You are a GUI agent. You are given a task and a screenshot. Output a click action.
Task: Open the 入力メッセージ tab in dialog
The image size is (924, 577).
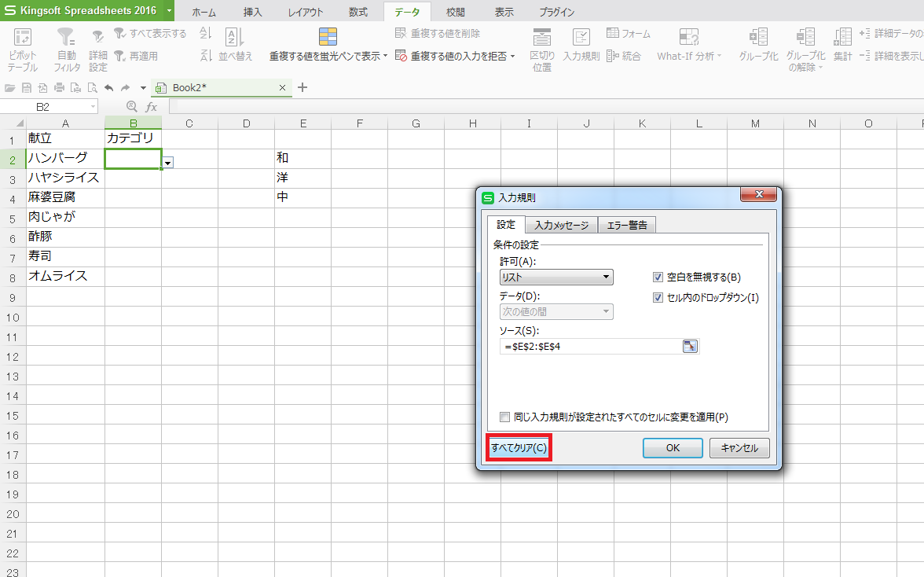tap(561, 225)
